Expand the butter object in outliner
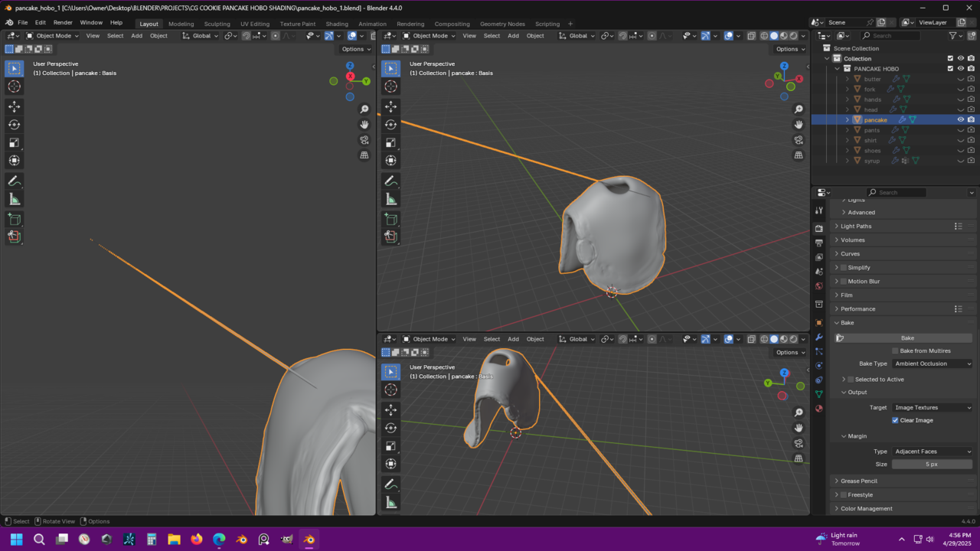Screen dimensions: 980x551 click(848, 79)
